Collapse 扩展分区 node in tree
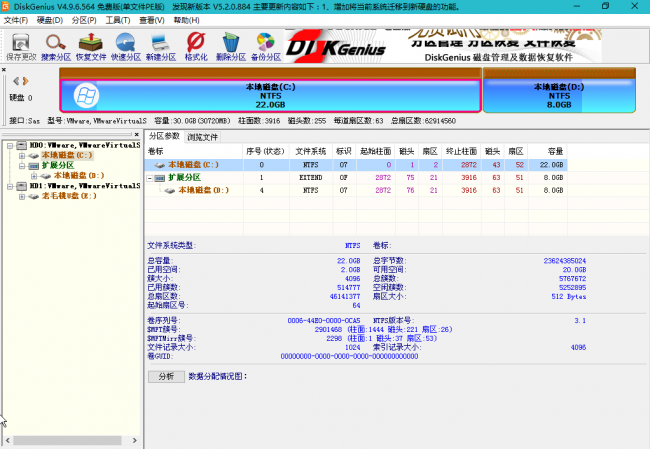Screen dimensions: 650x449 click(22, 166)
